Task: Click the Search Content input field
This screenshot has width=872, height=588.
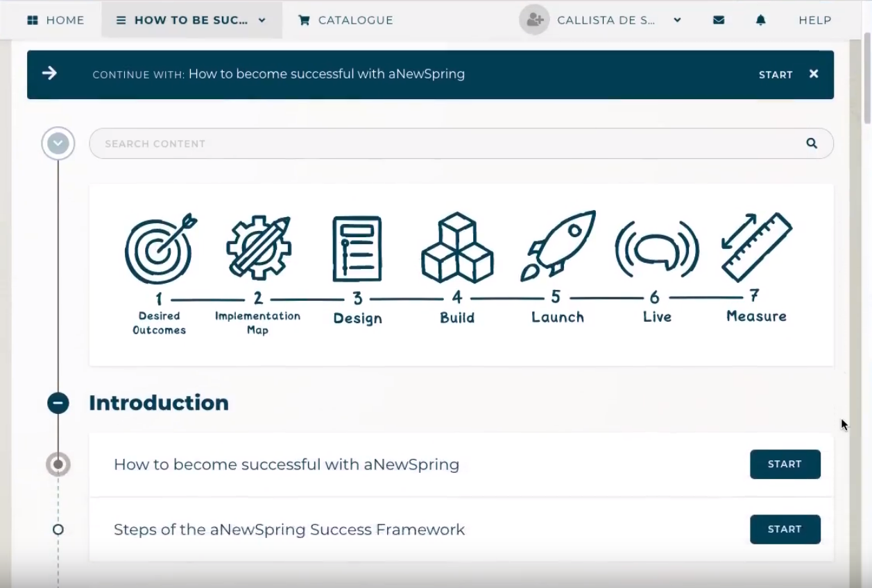Action: click(x=444, y=144)
